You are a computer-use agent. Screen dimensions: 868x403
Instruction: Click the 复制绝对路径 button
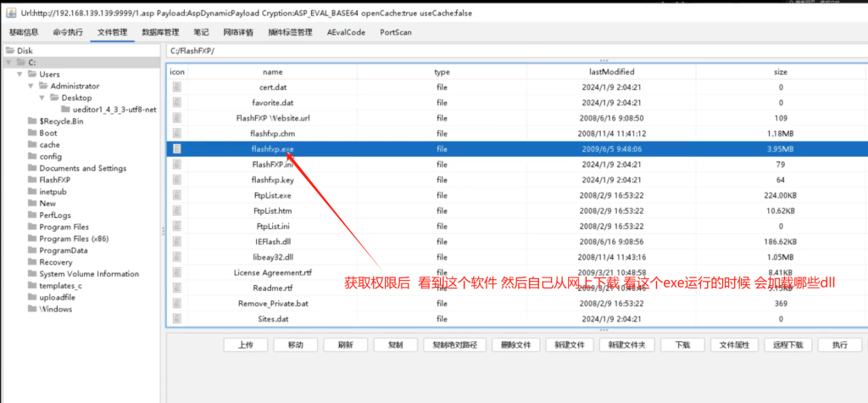pos(454,344)
